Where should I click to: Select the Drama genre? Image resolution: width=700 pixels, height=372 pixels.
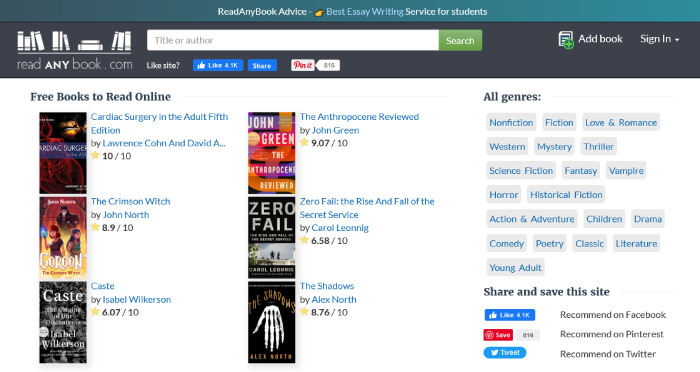tap(648, 219)
